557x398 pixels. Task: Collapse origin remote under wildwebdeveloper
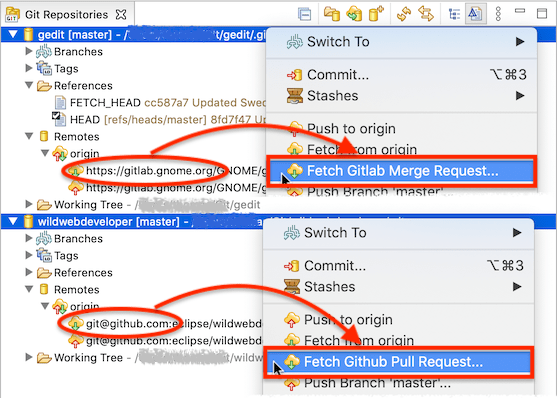tap(45, 306)
